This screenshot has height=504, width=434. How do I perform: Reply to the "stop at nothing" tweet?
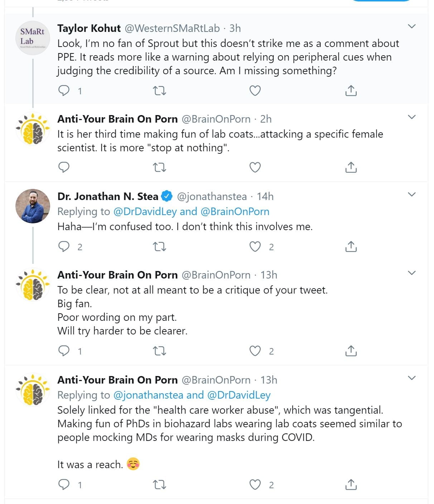pos(64,167)
